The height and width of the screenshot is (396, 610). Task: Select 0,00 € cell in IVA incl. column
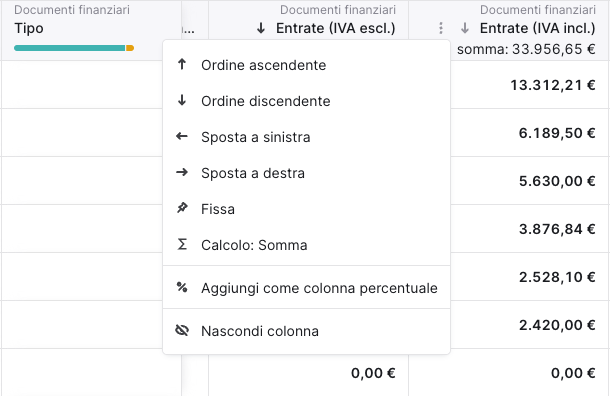573,373
